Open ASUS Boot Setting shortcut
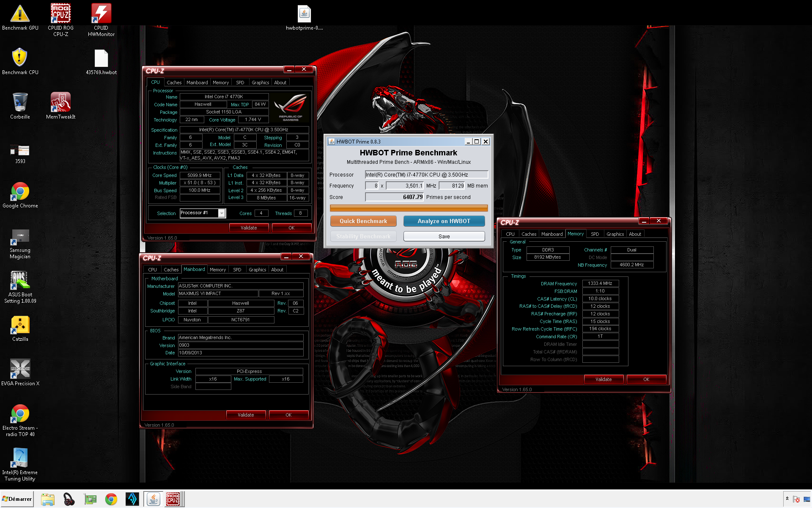 [20, 287]
